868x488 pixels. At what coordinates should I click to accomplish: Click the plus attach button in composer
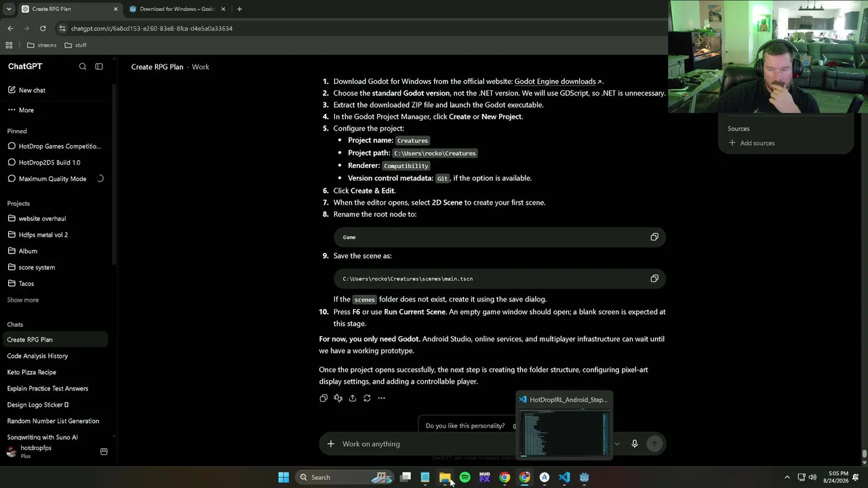pyautogui.click(x=330, y=444)
